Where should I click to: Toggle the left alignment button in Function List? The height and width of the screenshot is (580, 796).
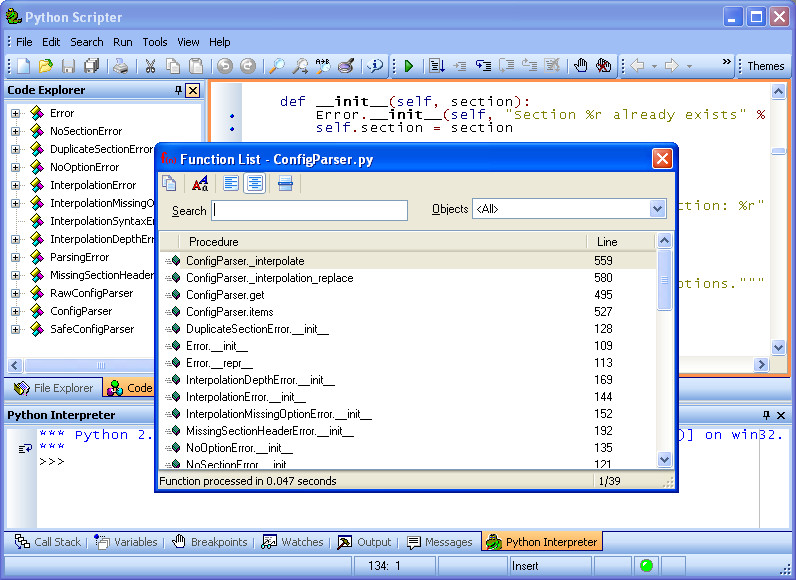pos(231,183)
